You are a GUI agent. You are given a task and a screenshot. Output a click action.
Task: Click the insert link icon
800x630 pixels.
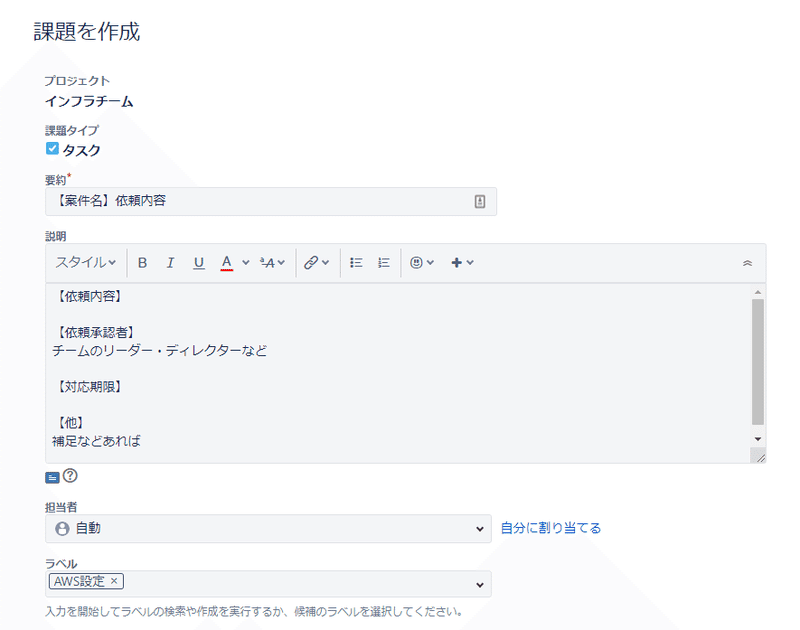click(x=311, y=263)
